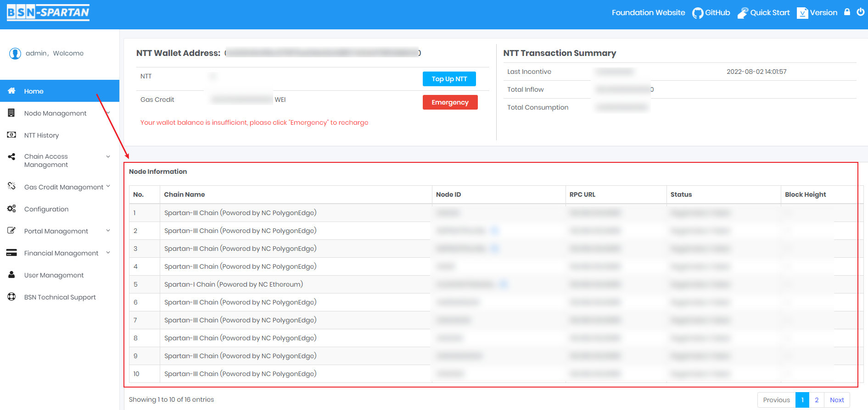Expand the Node Management chevron
This screenshot has height=410, width=868.
tap(108, 113)
